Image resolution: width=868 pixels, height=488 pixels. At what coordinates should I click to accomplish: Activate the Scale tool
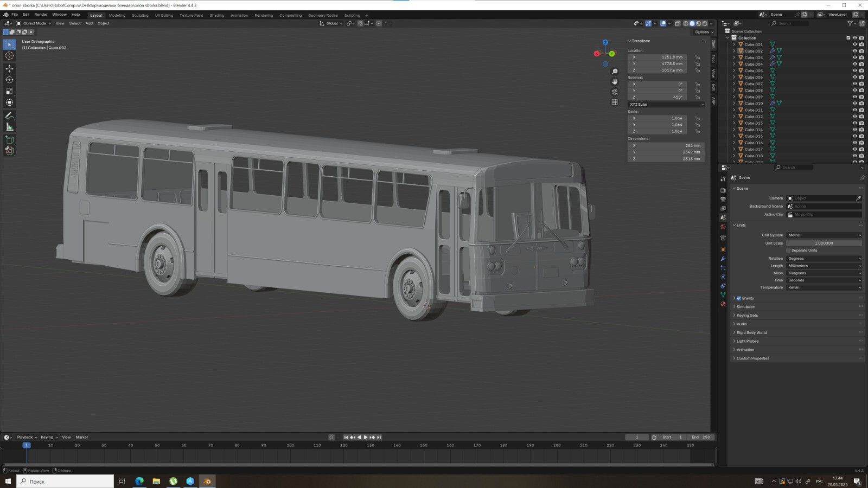pos(9,91)
